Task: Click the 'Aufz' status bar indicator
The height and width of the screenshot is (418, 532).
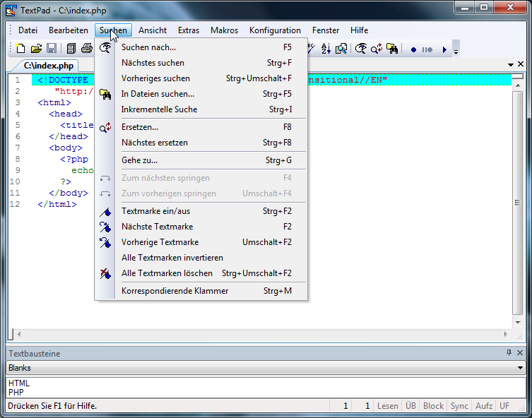Action: [x=484, y=406]
